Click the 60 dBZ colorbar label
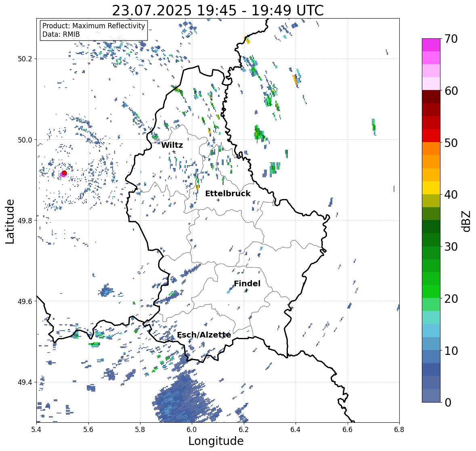This screenshot has width=476, height=451. (451, 91)
